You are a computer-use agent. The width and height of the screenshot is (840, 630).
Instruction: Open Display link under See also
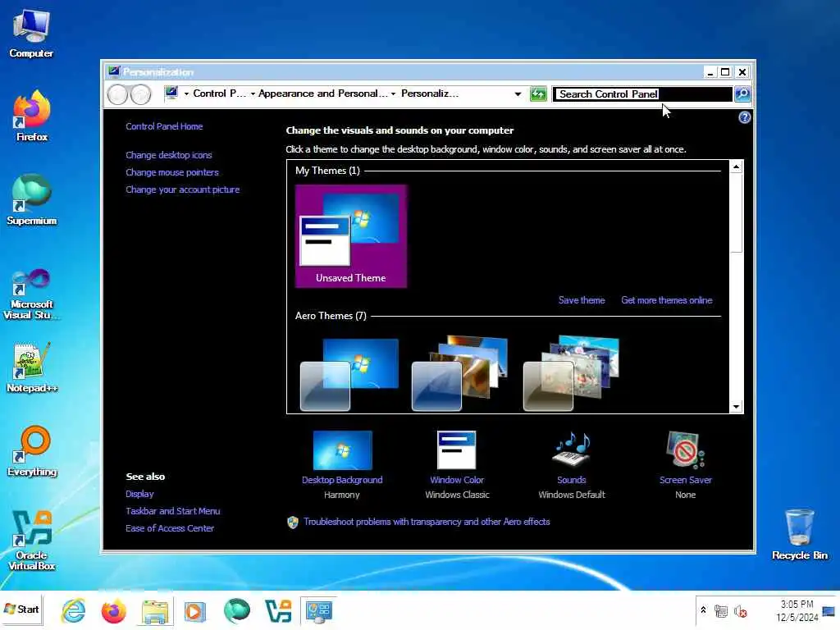139,494
